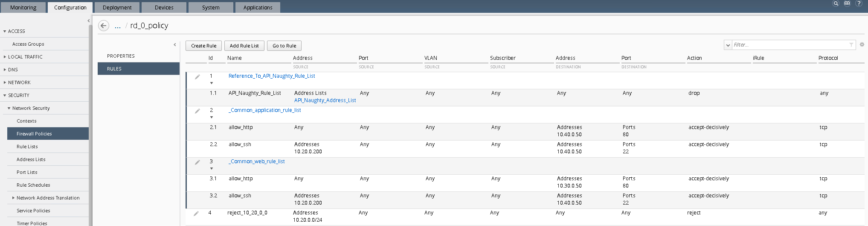Open the Devices tab

[x=164, y=7]
